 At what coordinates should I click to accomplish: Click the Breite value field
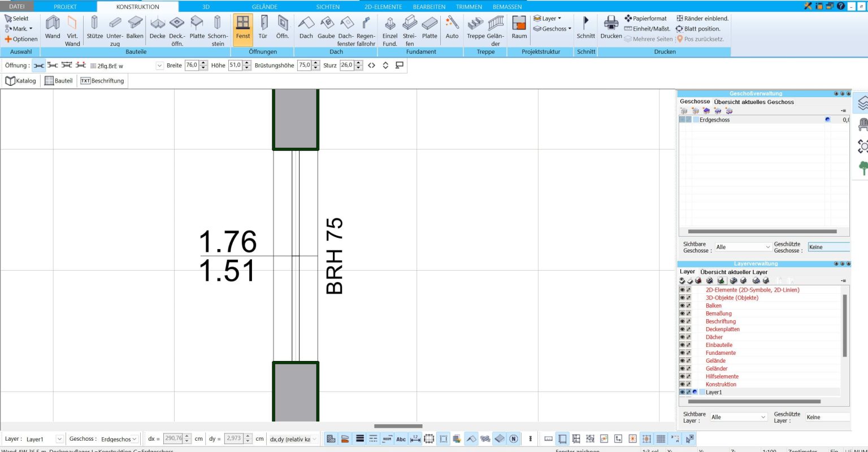[192, 66]
